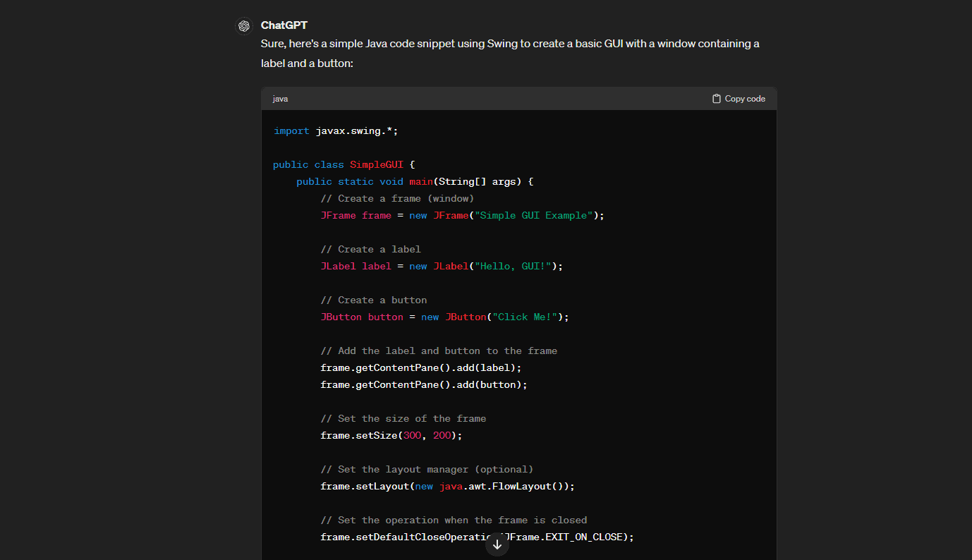Click the "Copy code" text button
The image size is (972, 560).
pyautogui.click(x=744, y=99)
